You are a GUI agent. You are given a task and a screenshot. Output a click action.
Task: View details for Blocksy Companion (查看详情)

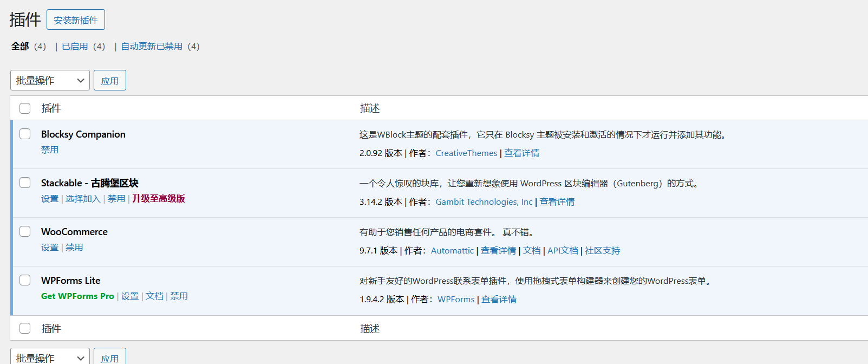(x=521, y=153)
